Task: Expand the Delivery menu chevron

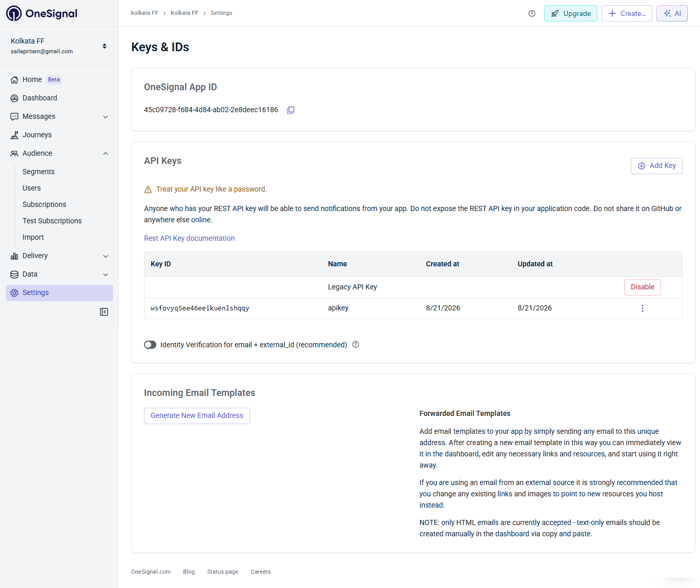Action: coord(106,256)
